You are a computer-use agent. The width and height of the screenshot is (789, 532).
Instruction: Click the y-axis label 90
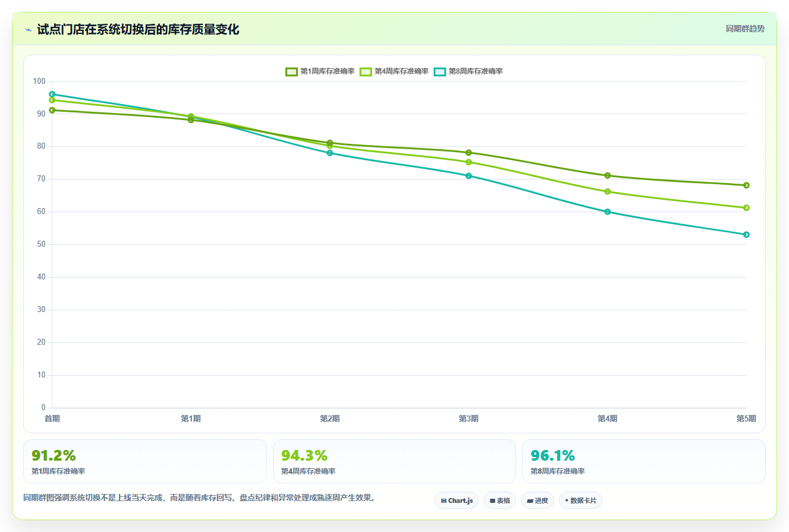point(42,114)
